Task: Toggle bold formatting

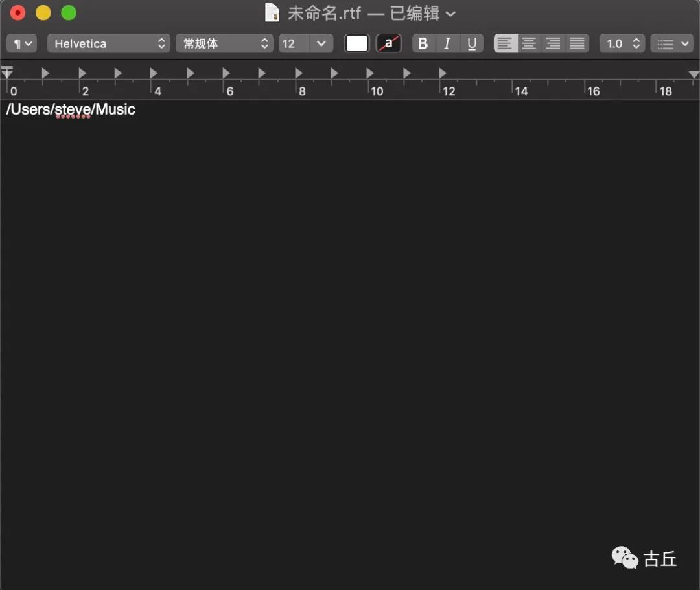Action: 423,43
